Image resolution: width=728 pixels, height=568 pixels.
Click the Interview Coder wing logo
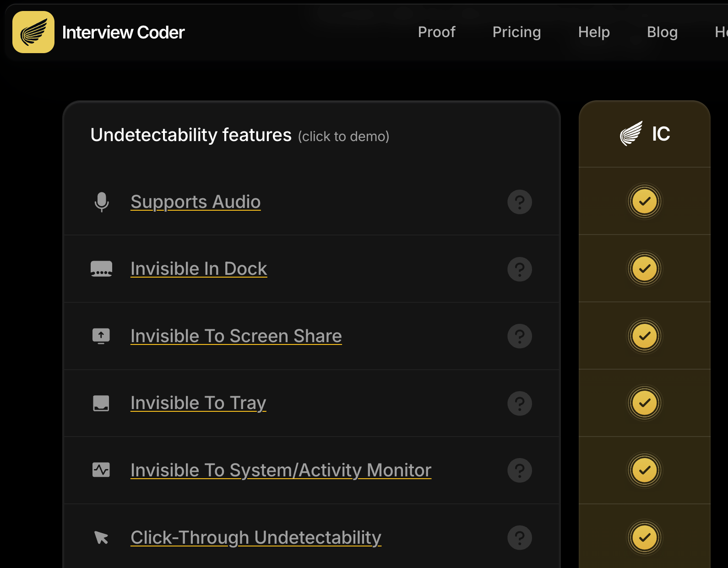pyautogui.click(x=33, y=32)
